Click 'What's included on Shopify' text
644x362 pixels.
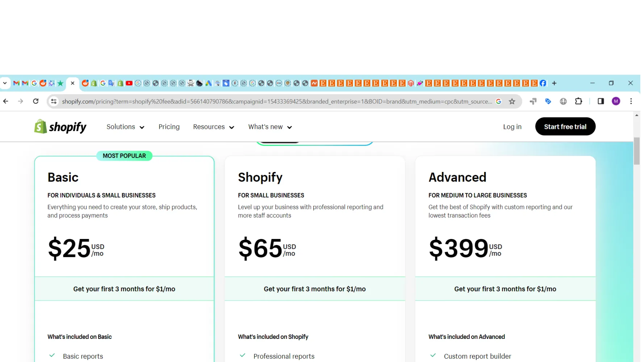[x=273, y=337]
